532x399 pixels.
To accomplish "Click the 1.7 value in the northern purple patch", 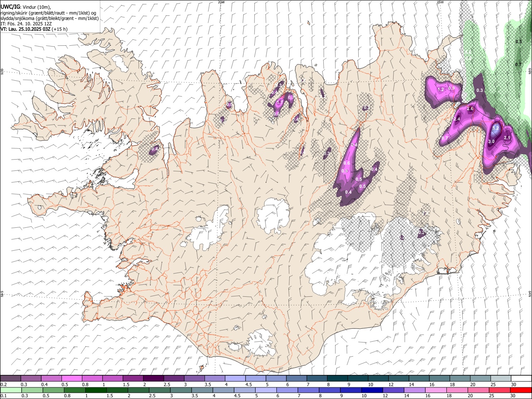I will (x=280, y=102).
